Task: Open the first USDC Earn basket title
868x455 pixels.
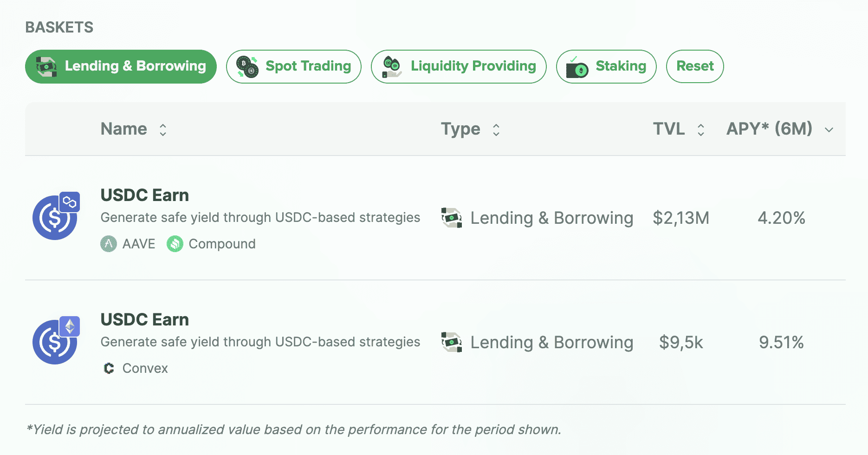Action: tap(144, 195)
